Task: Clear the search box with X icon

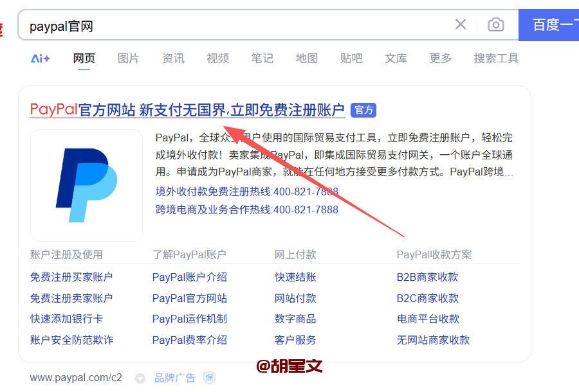Action: pyautogui.click(x=461, y=25)
